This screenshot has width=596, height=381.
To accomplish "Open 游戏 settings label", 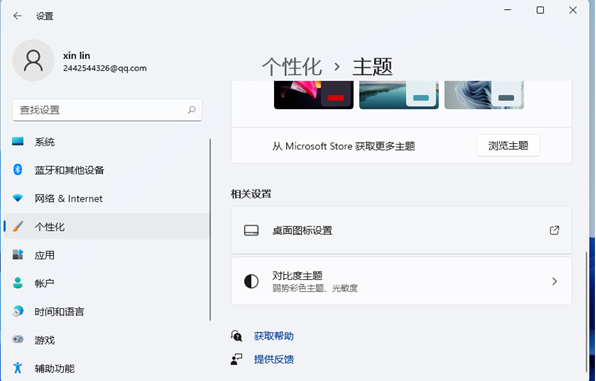I will [44, 340].
